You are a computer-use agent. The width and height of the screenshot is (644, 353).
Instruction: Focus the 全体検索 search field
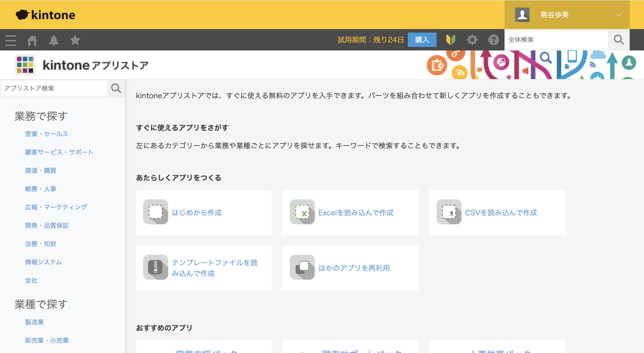pyautogui.click(x=556, y=40)
